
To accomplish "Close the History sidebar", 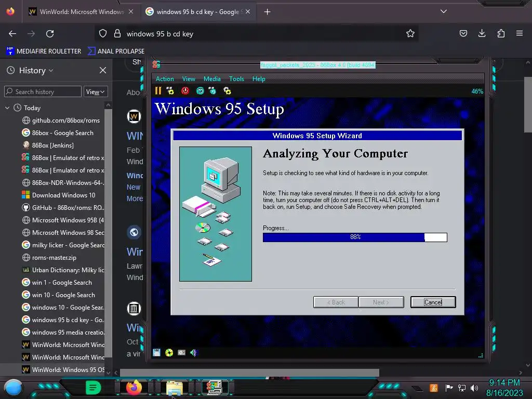I will click(103, 70).
